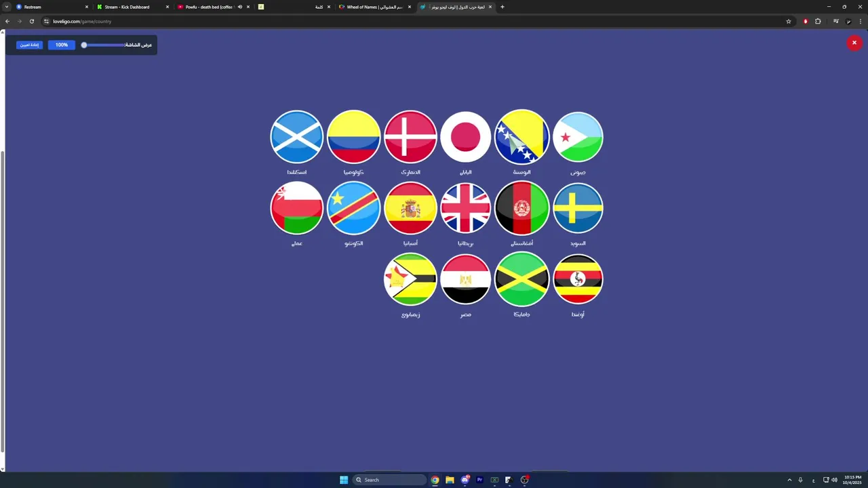
Task: Expand the hidden system tray icons
Action: (789, 480)
